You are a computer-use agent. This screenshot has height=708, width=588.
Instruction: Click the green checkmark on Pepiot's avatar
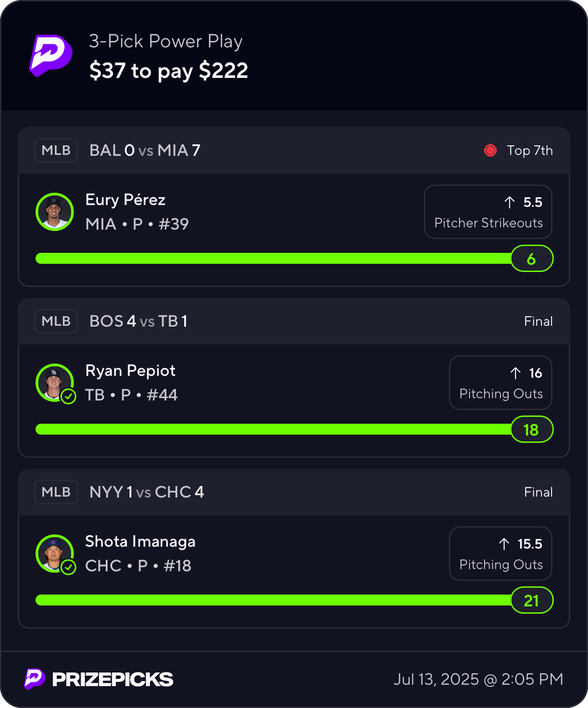[68, 396]
